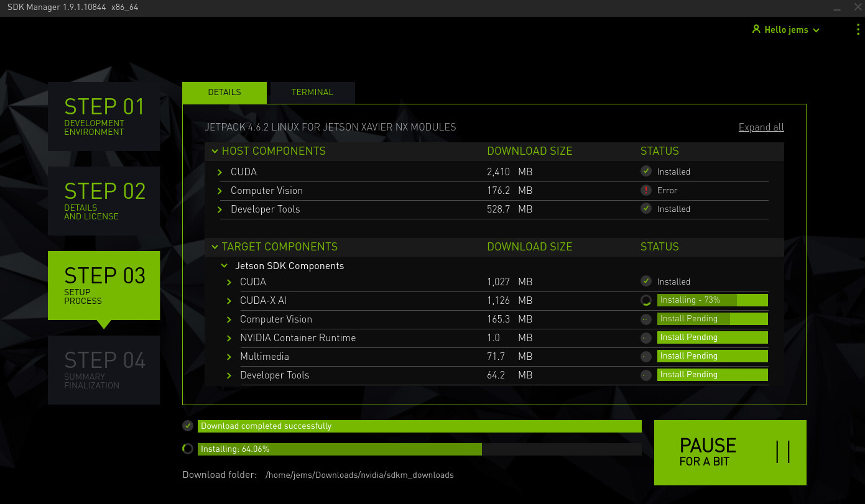Viewport: 865px width, 504px height.
Task: Click the Download folder label
Action: point(220,475)
